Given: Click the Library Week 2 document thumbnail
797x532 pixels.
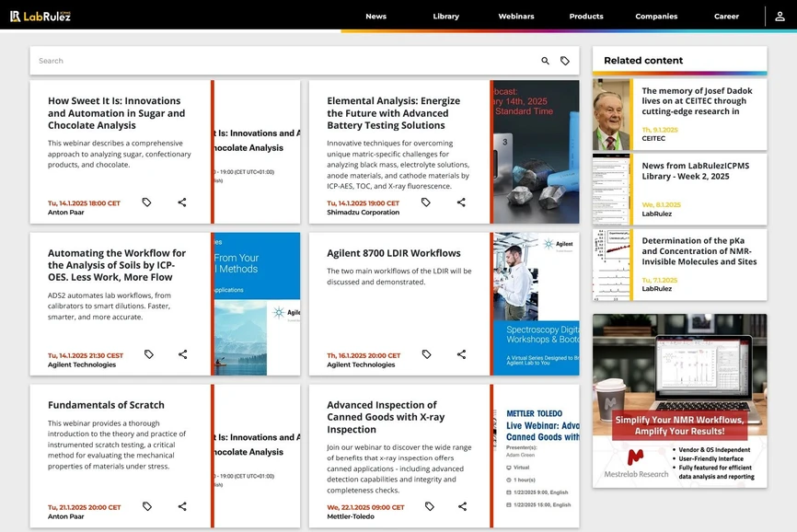Looking at the screenshot, I should pyautogui.click(x=611, y=190).
